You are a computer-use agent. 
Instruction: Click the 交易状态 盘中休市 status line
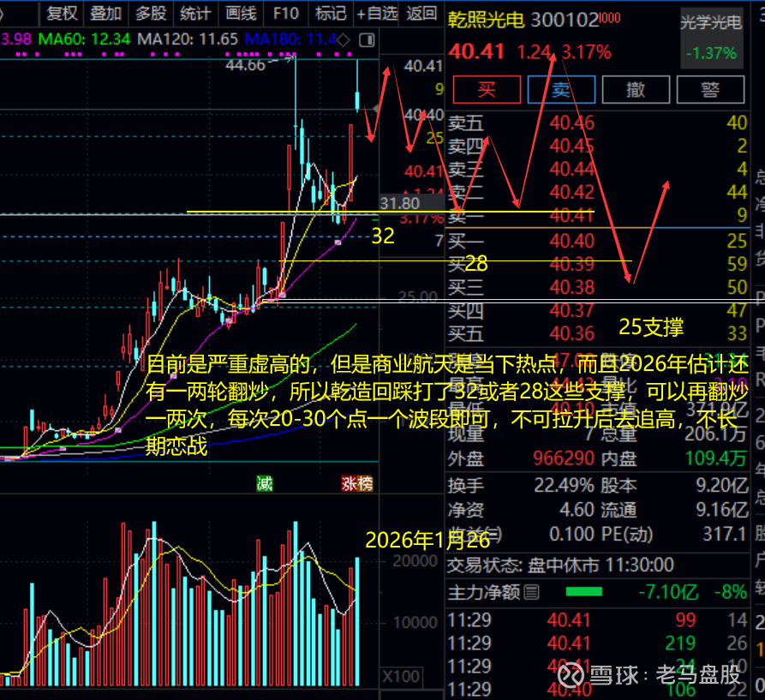(x=560, y=565)
